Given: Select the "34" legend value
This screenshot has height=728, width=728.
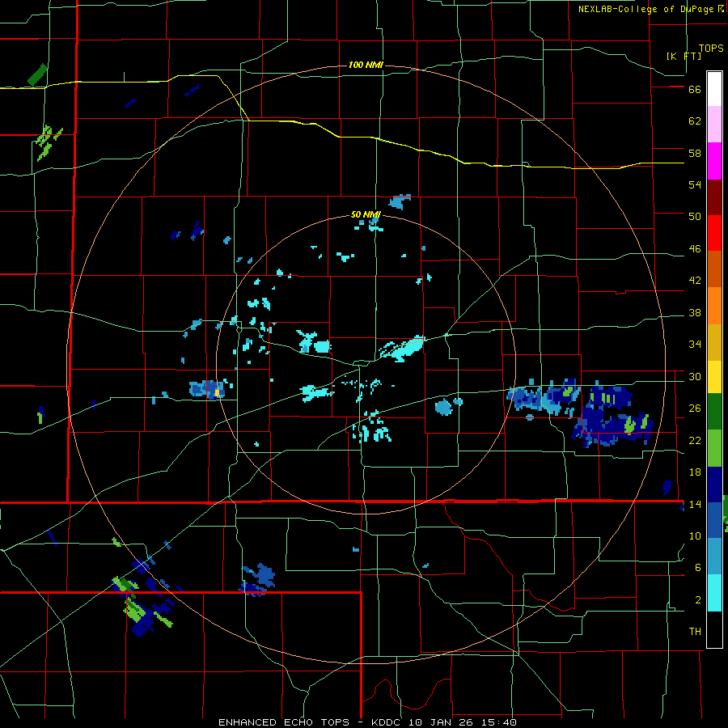Looking at the screenshot, I should (x=695, y=345).
